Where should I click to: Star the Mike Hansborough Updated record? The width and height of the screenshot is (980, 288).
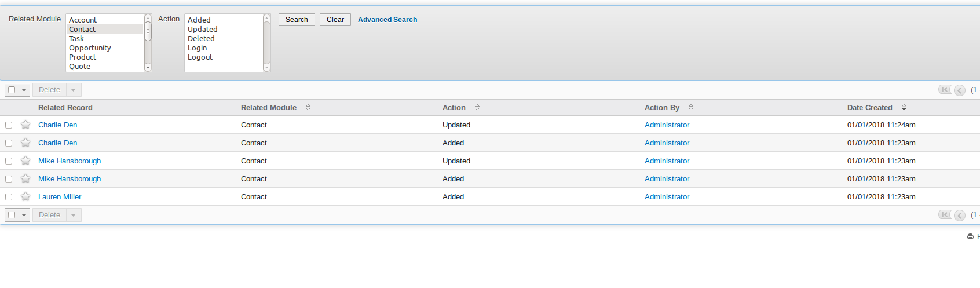25,161
